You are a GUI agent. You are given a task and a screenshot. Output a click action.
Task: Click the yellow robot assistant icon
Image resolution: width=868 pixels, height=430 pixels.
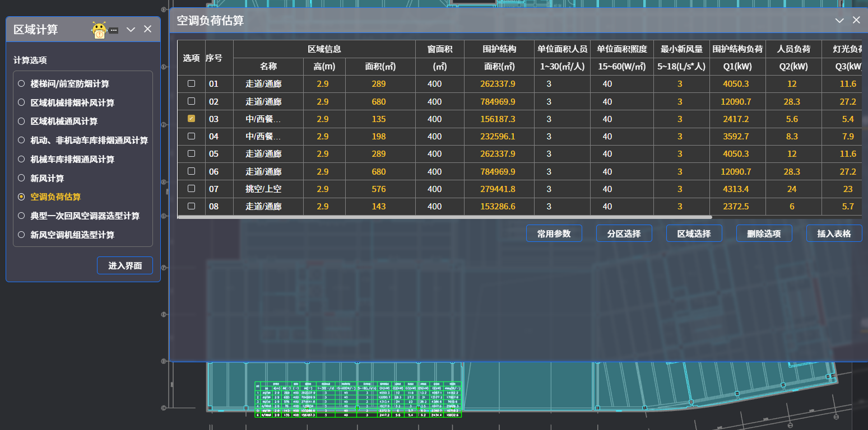[99, 30]
